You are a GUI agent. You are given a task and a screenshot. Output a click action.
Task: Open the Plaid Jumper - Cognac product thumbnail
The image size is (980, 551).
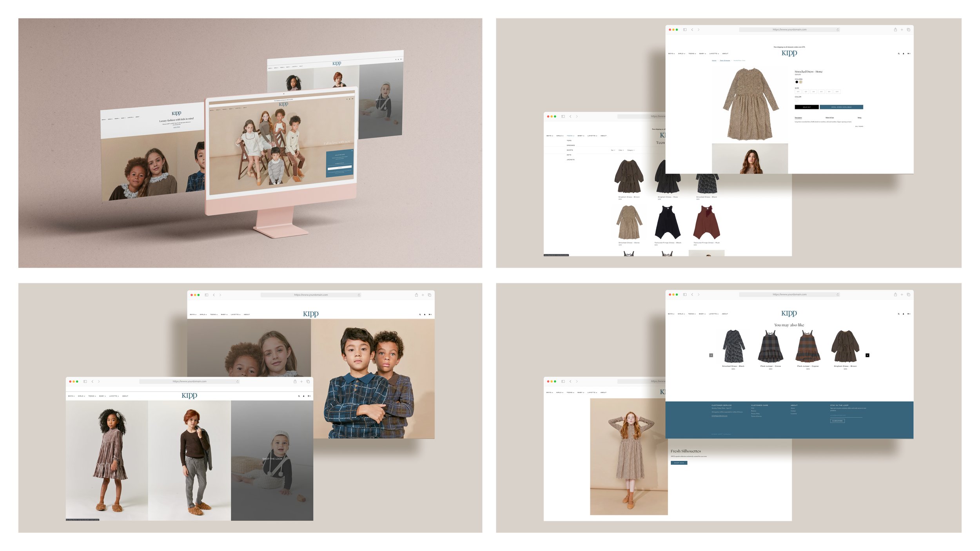pos(808,347)
